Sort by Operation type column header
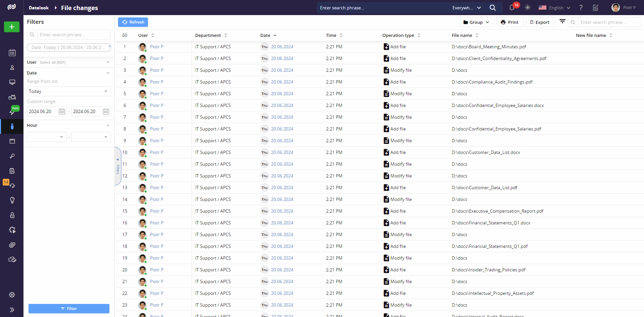The width and height of the screenshot is (644, 317). click(x=398, y=35)
